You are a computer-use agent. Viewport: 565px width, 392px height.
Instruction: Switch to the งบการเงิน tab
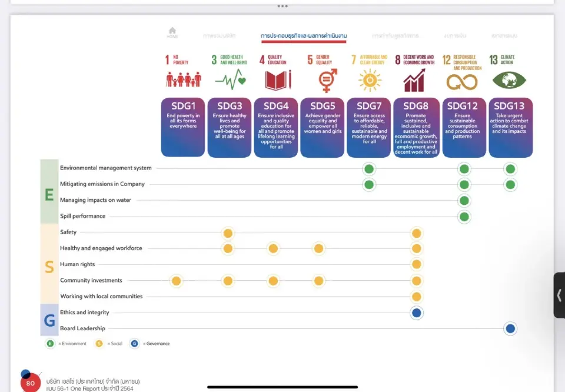tap(455, 36)
